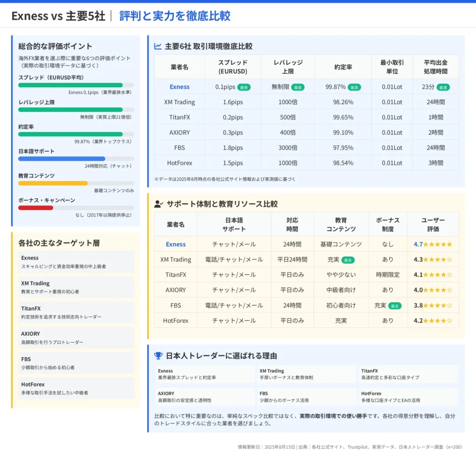Screen dimensions: 476x456
Task: Click the ※データは2025年8月時点 footnote
Action: [225, 179]
